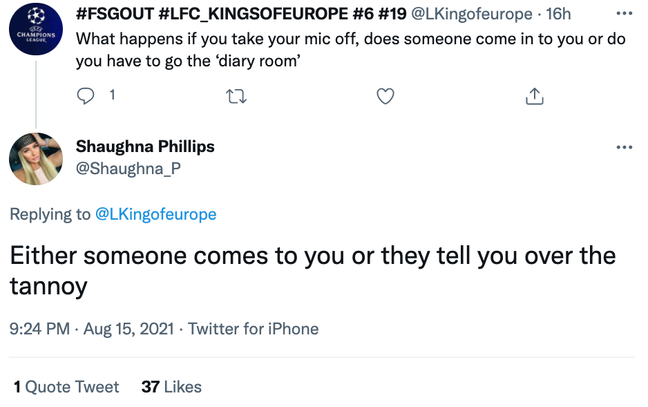This screenshot has width=648, height=407.
Task: Retweet the original tweet via arrows icon
Action: 236,96
